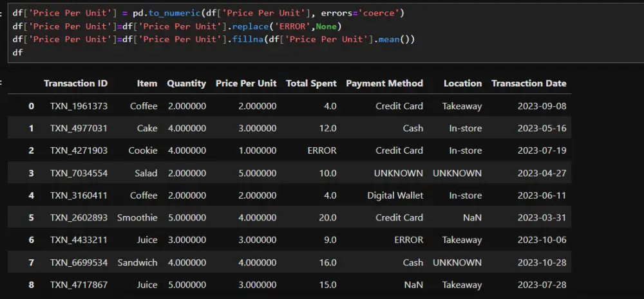
Task: Select the Payment Method column header
Action: [384, 83]
